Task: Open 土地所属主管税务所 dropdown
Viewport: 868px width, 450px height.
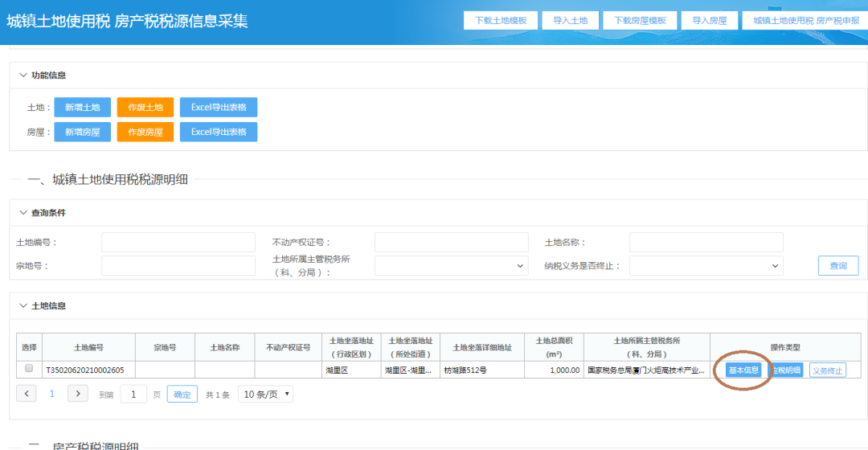Action: pos(451,266)
